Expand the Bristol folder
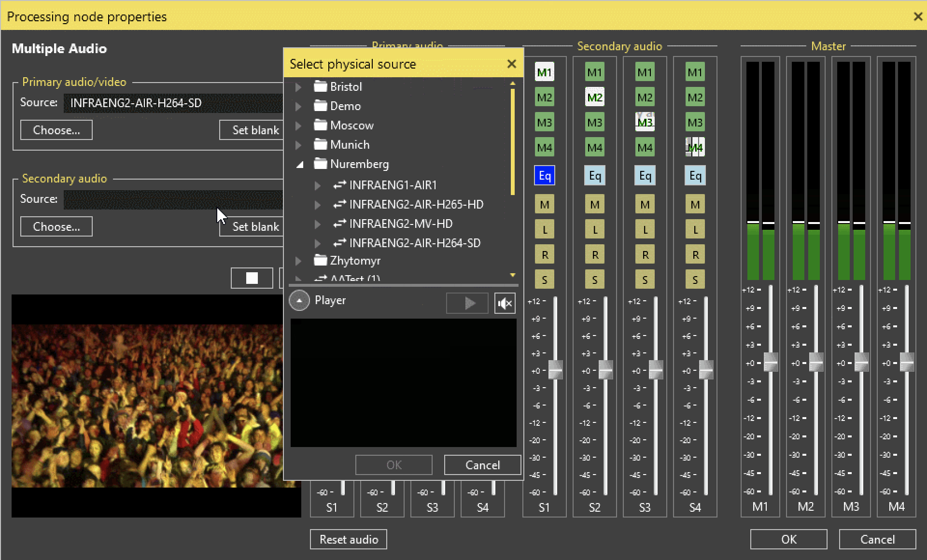Image resolution: width=927 pixels, height=560 pixels. 298,87
